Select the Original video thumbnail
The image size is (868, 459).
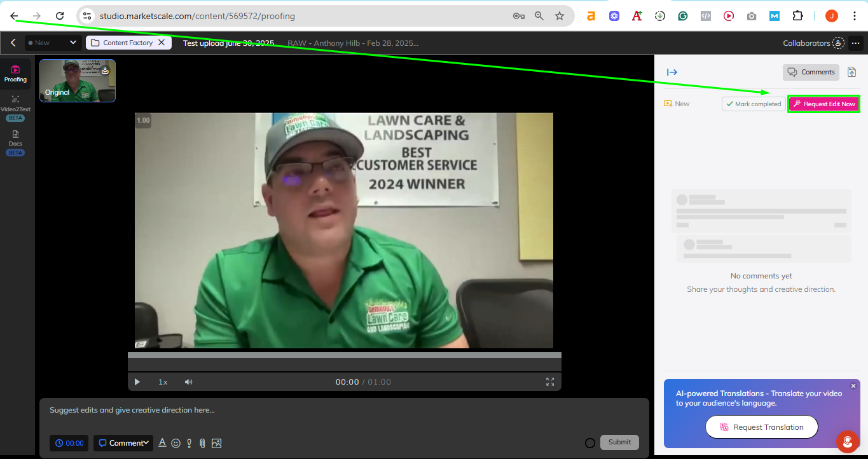coord(78,81)
